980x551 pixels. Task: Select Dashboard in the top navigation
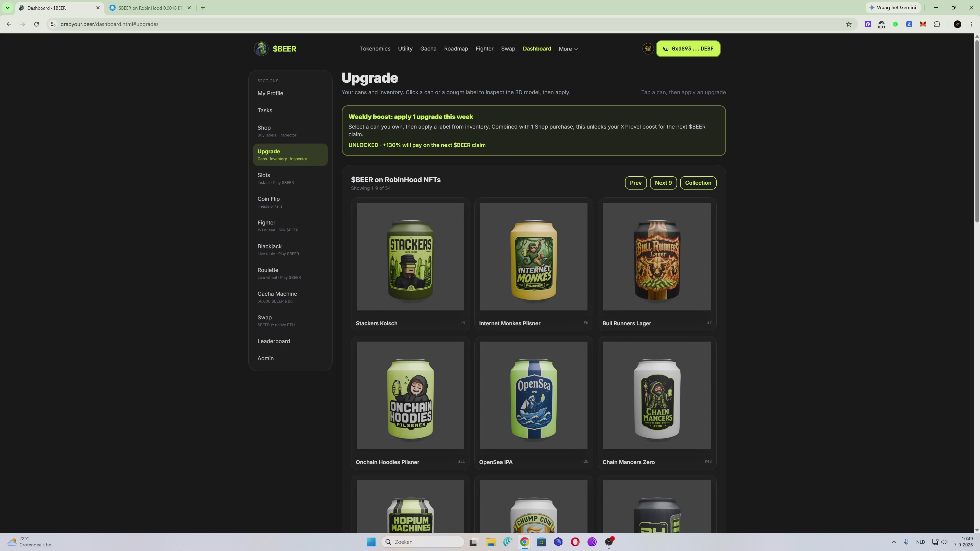(x=537, y=49)
